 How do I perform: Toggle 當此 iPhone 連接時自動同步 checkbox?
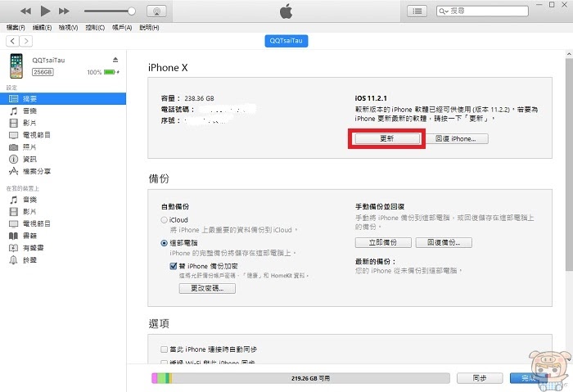(164, 349)
